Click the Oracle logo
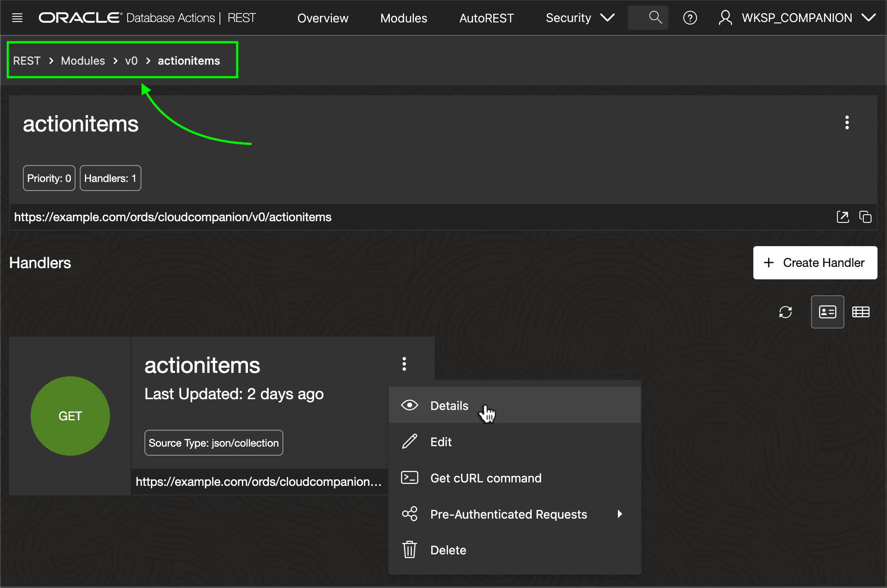This screenshot has height=588, width=887. (80, 18)
